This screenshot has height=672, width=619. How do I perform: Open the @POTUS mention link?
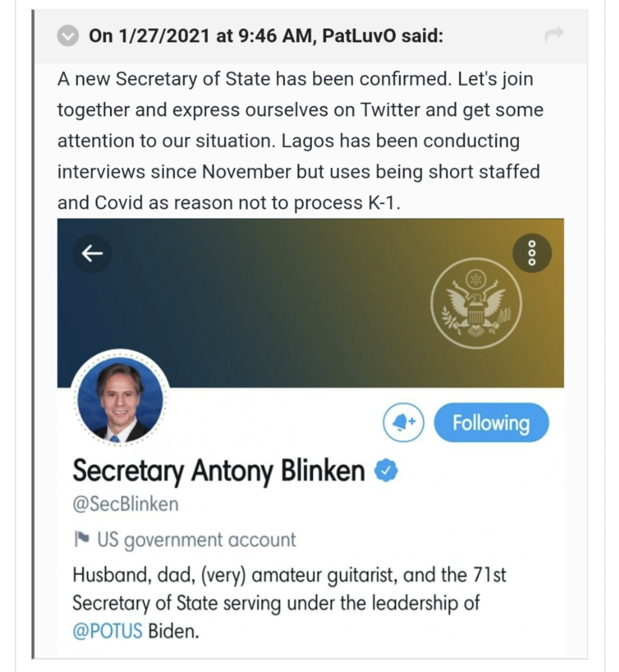coord(108,631)
